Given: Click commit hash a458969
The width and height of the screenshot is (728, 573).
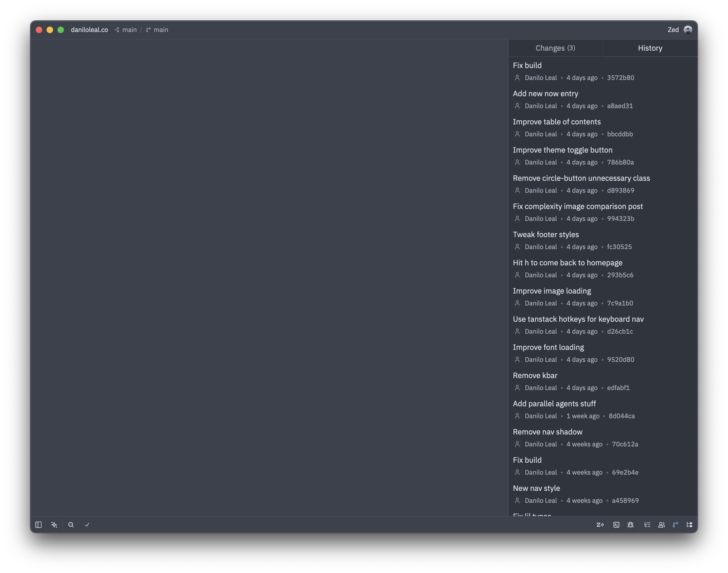Looking at the screenshot, I should coord(625,501).
